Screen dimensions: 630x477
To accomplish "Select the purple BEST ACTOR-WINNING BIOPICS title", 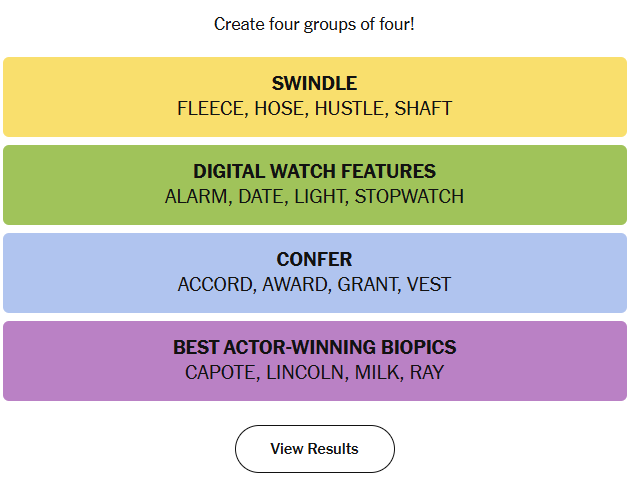I will pos(314,348).
